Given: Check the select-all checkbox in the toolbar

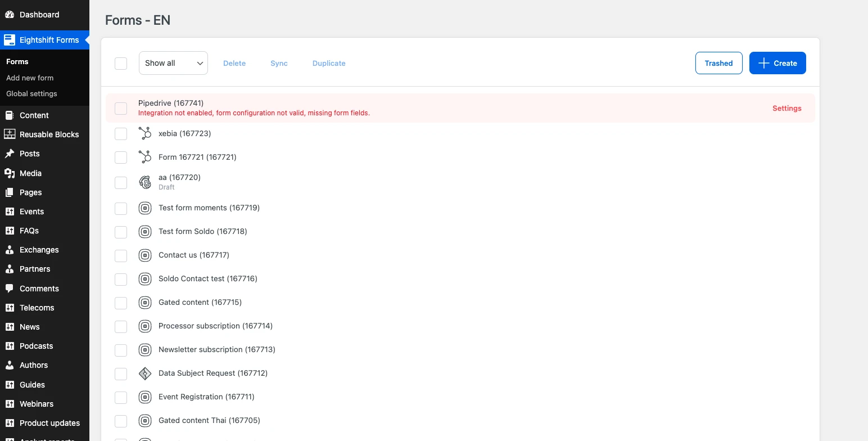Looking at the screenshot, I should click(x=121, y=63).
